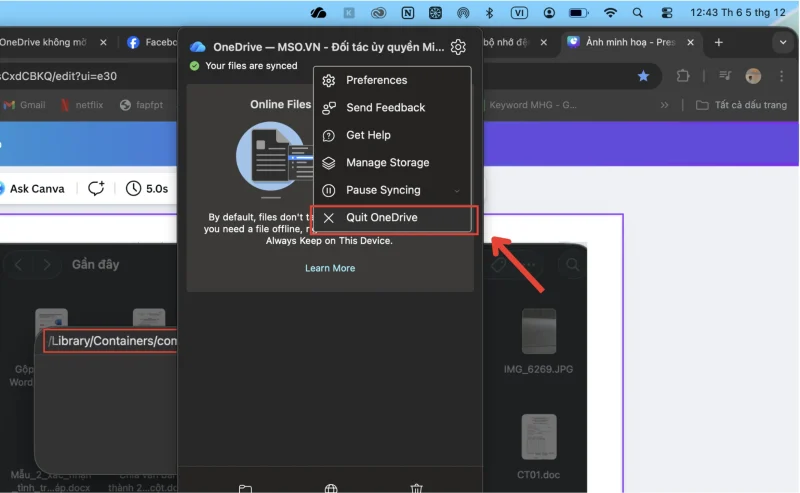Click the Your files are synced status
Image resolution: width=800 pixels, height=493 pixels.
pyautogui.click(x=243, y=66)
